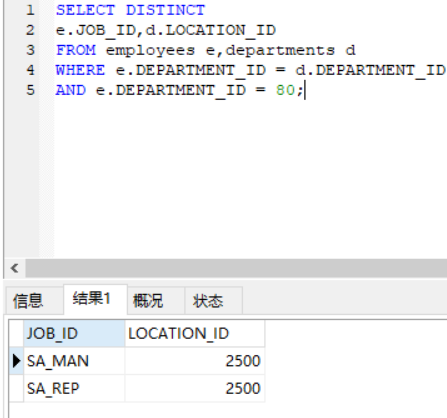Click the JOB_ID column header
The image size is (447, 418).
(x=74, y=333)
